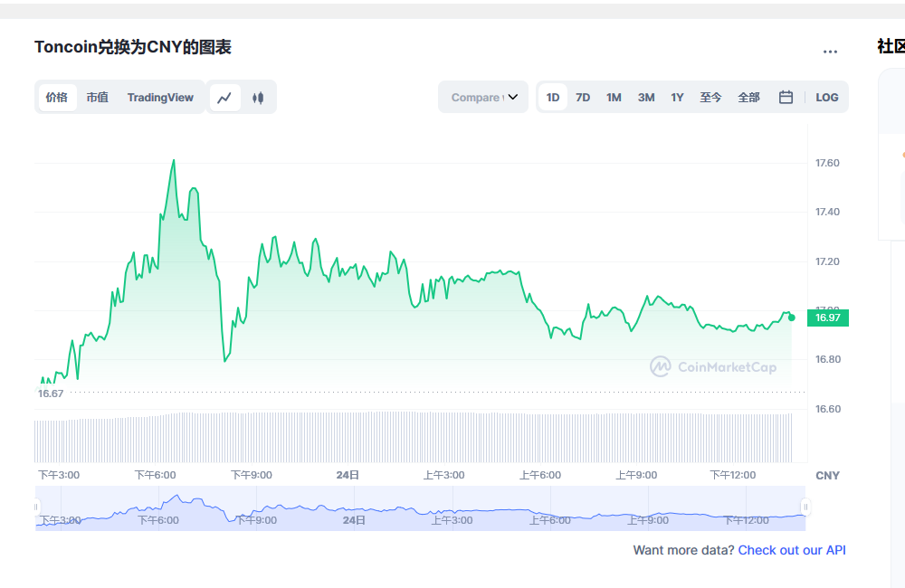Open the Check out our API link
The height and width of the screenshot is (588, 905).
[x=792, y=550]
